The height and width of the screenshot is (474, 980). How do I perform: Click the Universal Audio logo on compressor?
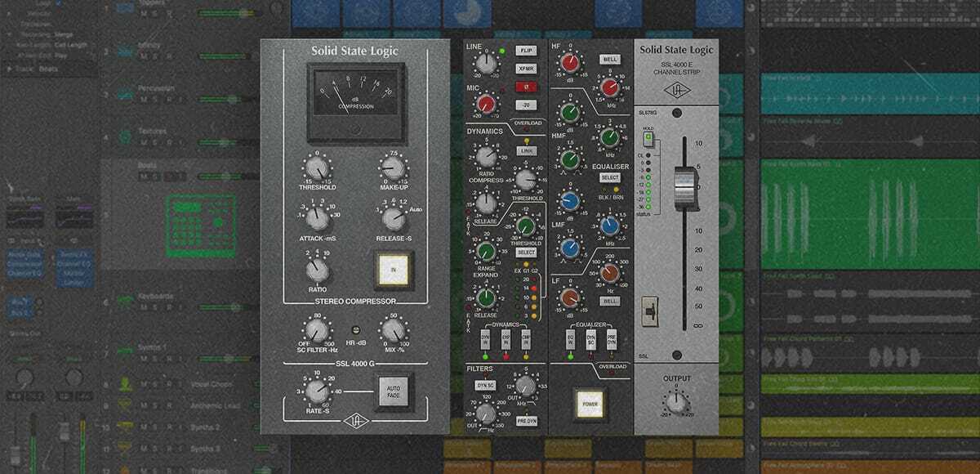pyautogui.click(x=354, y=423)
